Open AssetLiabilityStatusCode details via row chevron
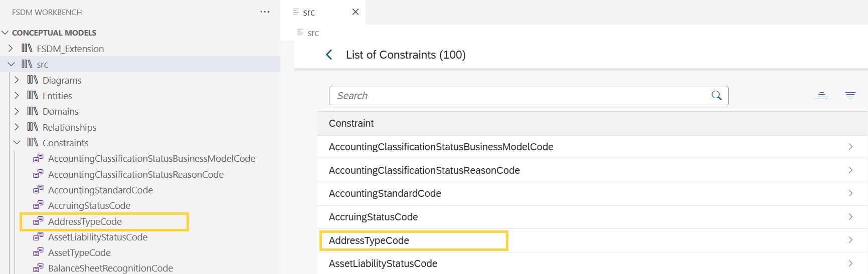 point(850,263)
